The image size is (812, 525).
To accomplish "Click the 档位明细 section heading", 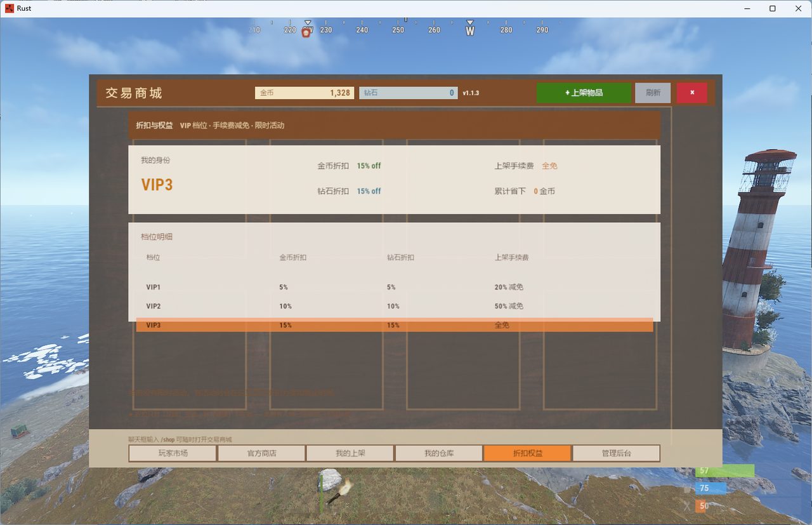I will pos(157,237).
